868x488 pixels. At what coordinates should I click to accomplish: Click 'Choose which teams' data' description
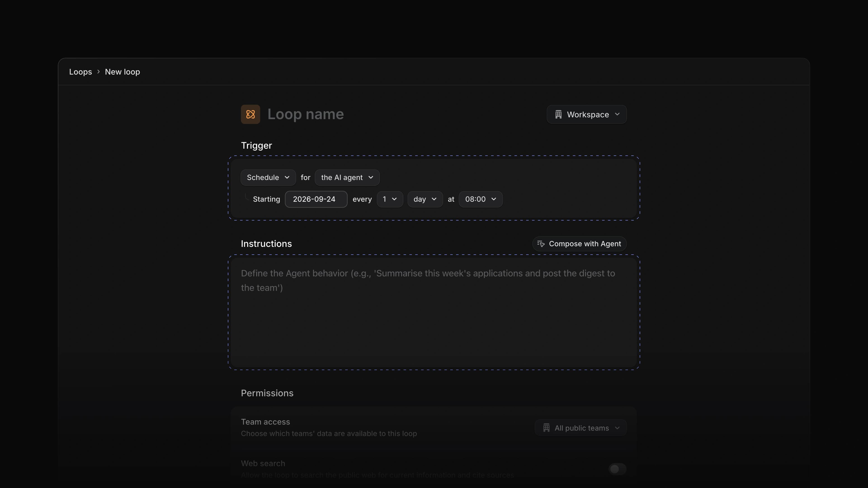[329, 434]
